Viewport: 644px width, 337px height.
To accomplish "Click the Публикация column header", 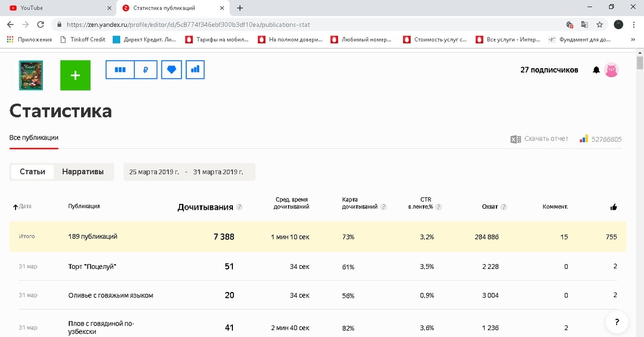I will coord(84,206).
